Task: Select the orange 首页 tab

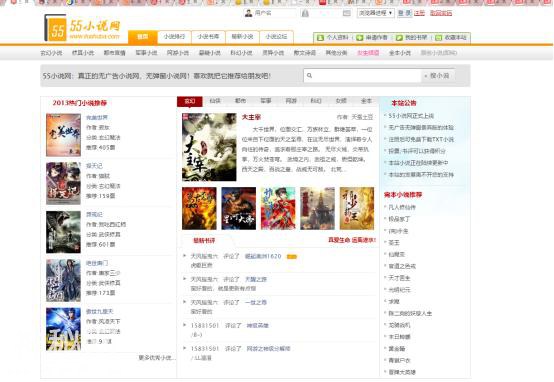Action: [142, 37]
